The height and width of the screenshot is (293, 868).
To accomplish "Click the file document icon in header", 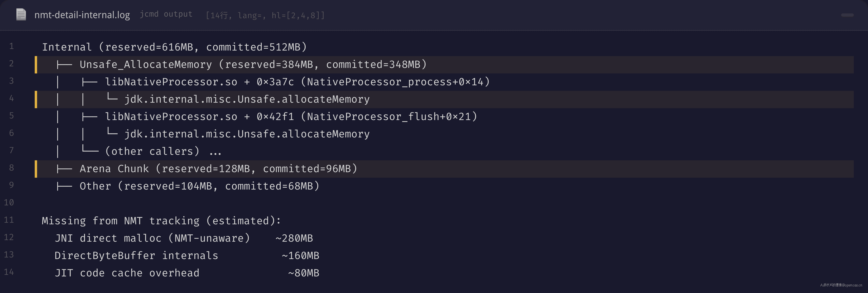I will coord(21,14).
